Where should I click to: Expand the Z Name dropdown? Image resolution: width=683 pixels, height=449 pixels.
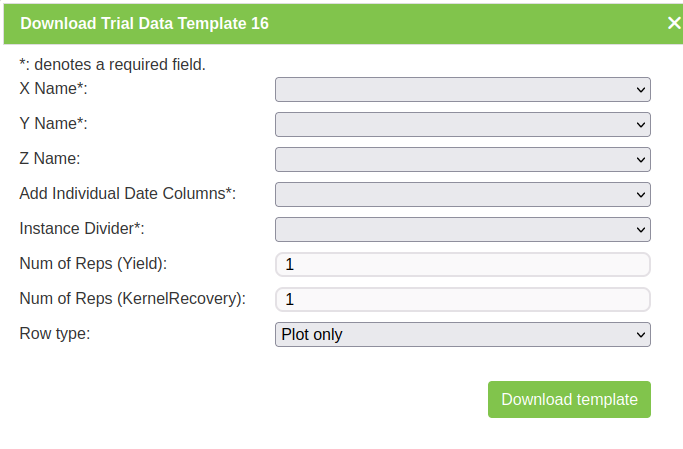click(x=462, y=160)
